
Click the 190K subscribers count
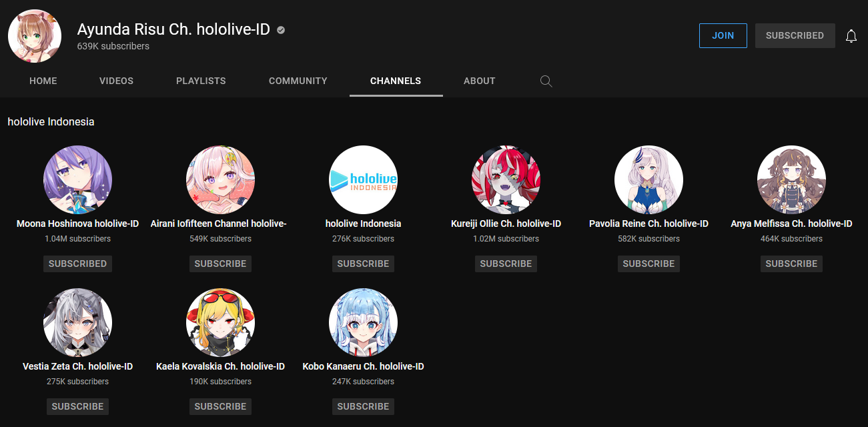220,382
